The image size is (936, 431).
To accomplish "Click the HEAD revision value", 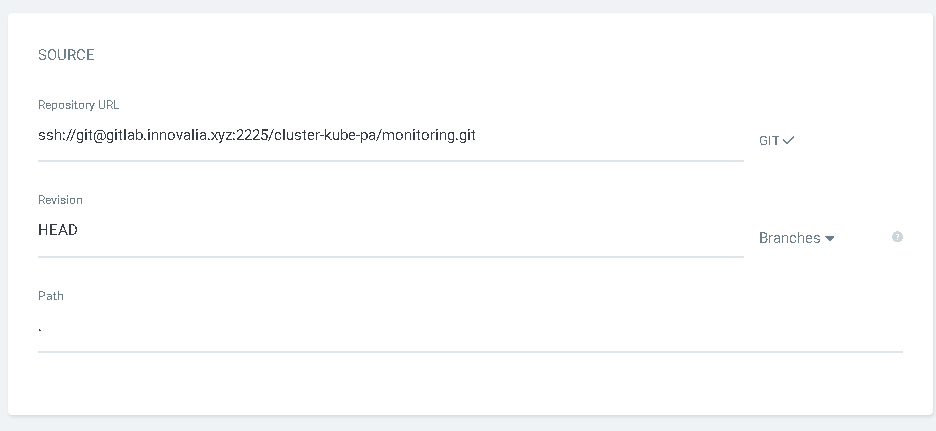I will click(58, 230).
